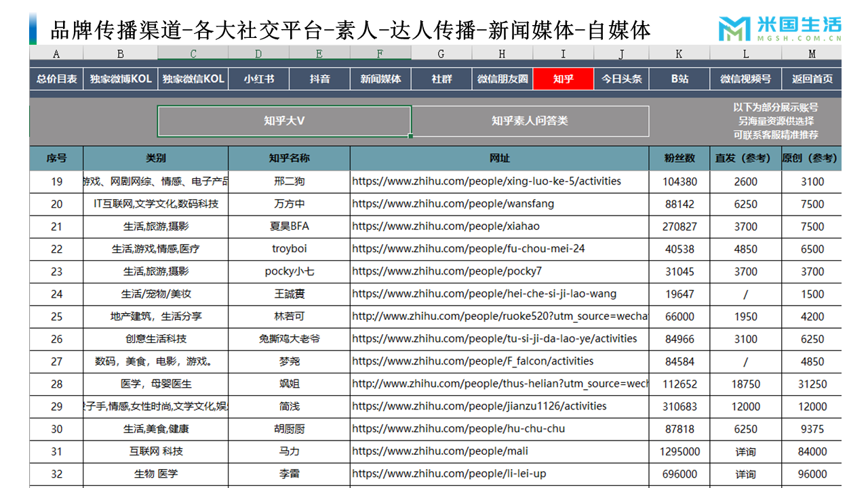
Task: Click the fan count 270827
Action: pos(679,226)
